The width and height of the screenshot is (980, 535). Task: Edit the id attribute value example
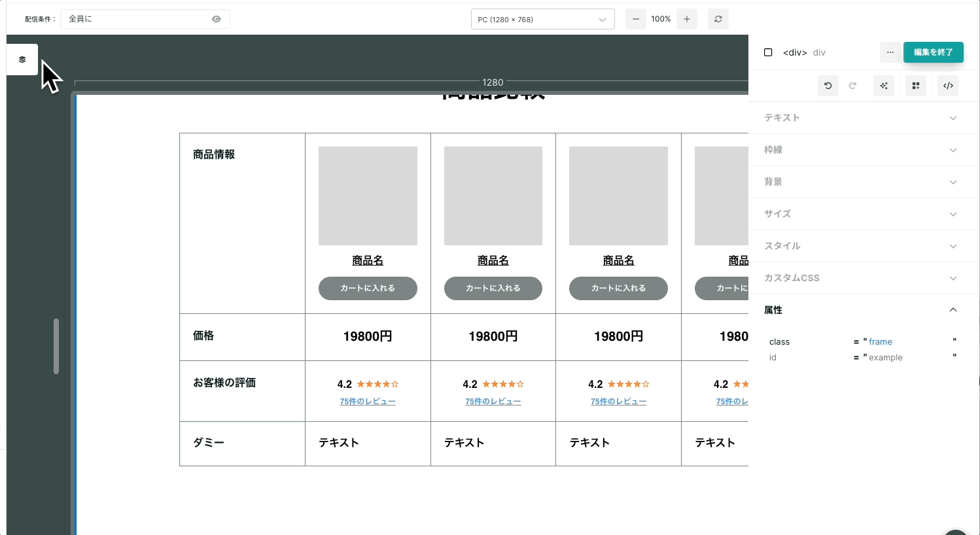coord(886,358)
